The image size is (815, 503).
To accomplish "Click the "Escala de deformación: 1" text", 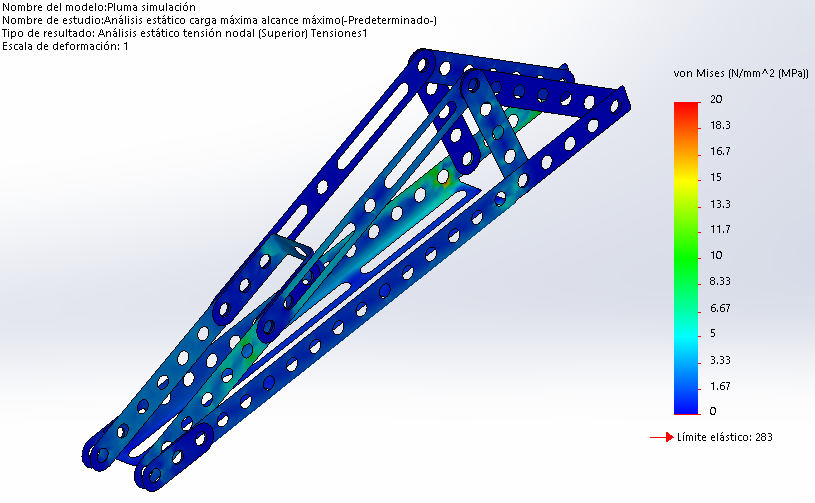I will tap(65, 46).
